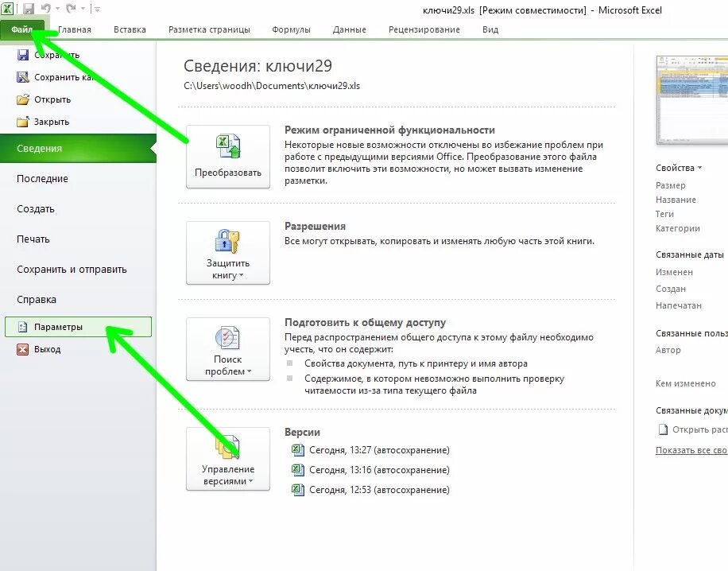Viewport: 728px width, 571px height.
Task: Click the Кем изменено label
Action: [x=685, y=384]
